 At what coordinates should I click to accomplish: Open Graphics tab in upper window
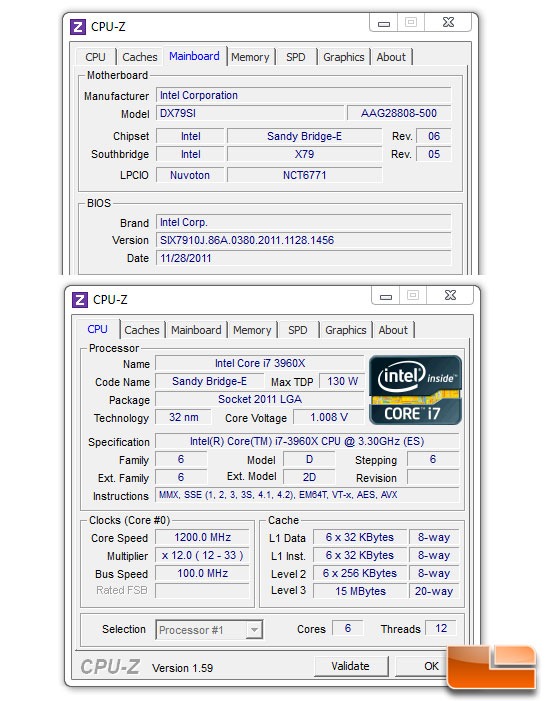pos(344,57)
